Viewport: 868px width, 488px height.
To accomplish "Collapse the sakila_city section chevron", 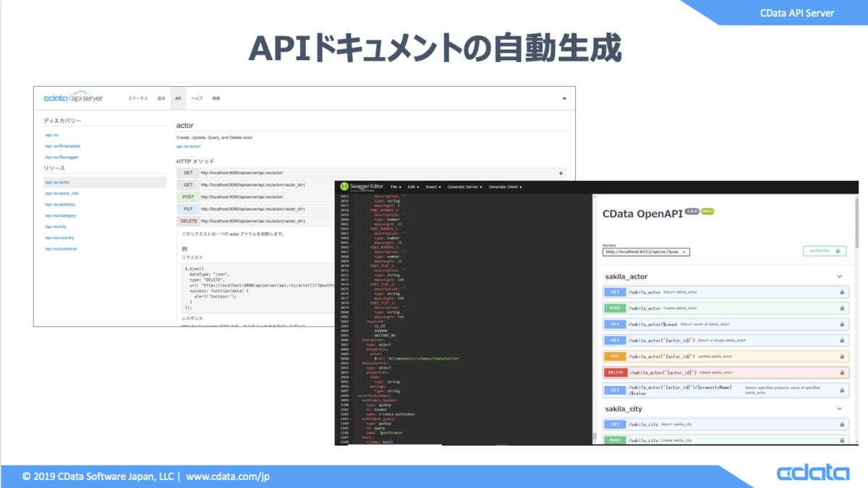I will point(840,408).
